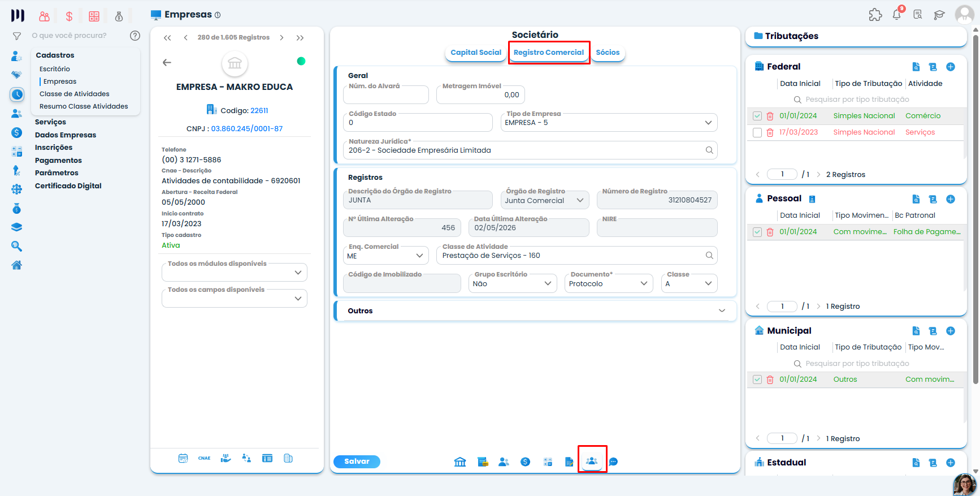Screen dimensions: 980x496
Task: Click the money bag icon in top toolbar
Action: pos(119,16)
